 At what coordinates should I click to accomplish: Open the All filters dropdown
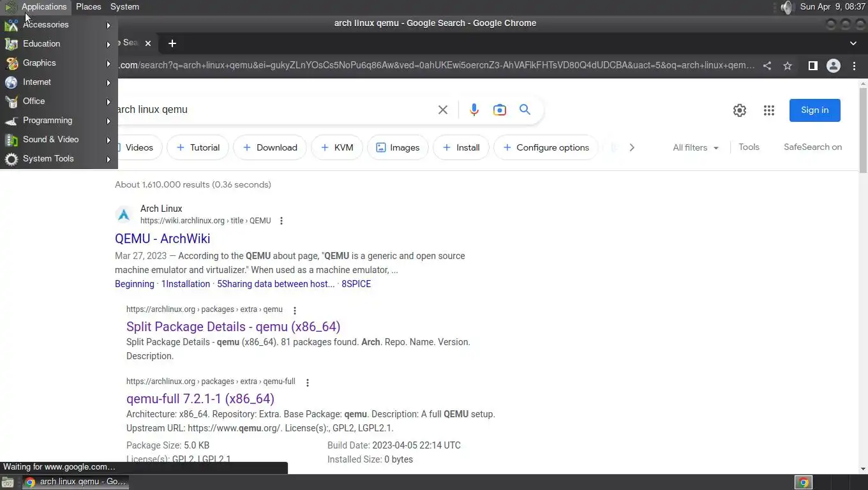[x=696, y=147]
